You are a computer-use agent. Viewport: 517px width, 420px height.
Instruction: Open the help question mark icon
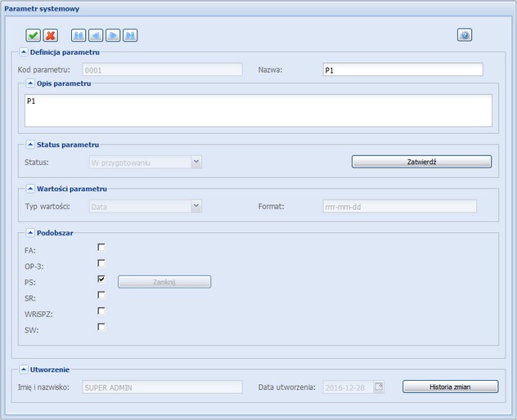[x=465, y=35]
